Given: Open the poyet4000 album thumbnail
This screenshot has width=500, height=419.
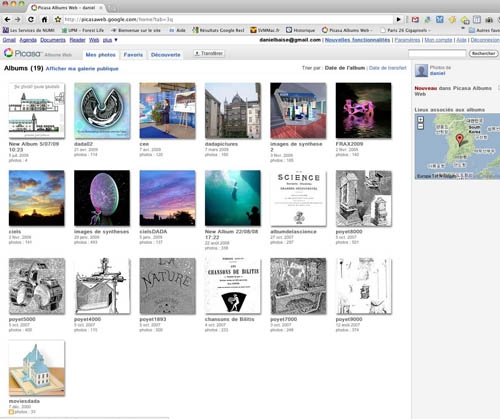Looking at the screenshot, I should [102, 286].
